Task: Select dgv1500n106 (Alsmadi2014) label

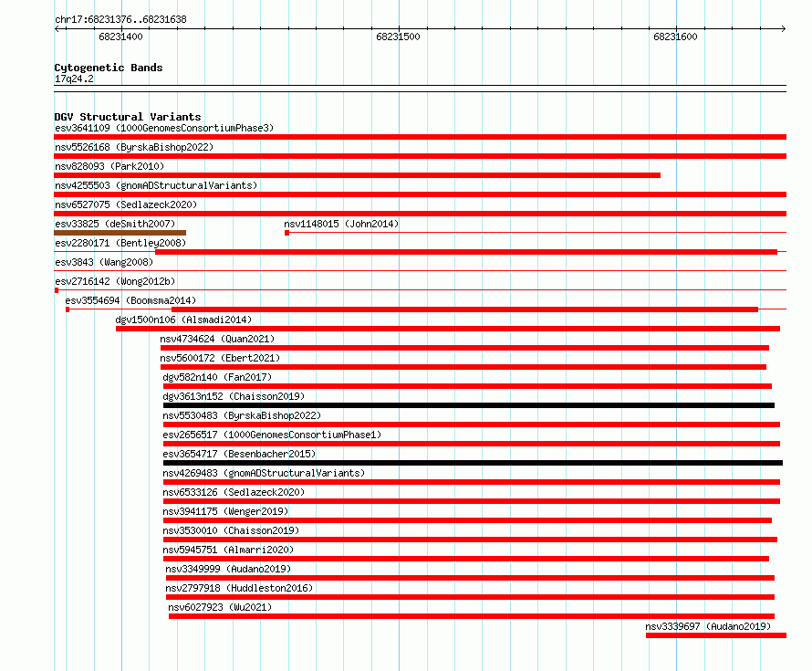Action: pyautogui.click(x=183, y=320)
